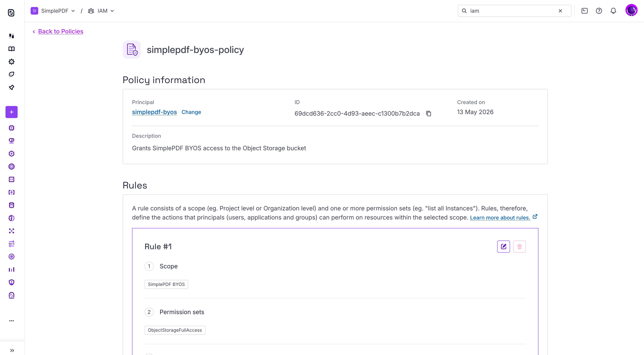Click the purple plus create button

coord(12,112)
